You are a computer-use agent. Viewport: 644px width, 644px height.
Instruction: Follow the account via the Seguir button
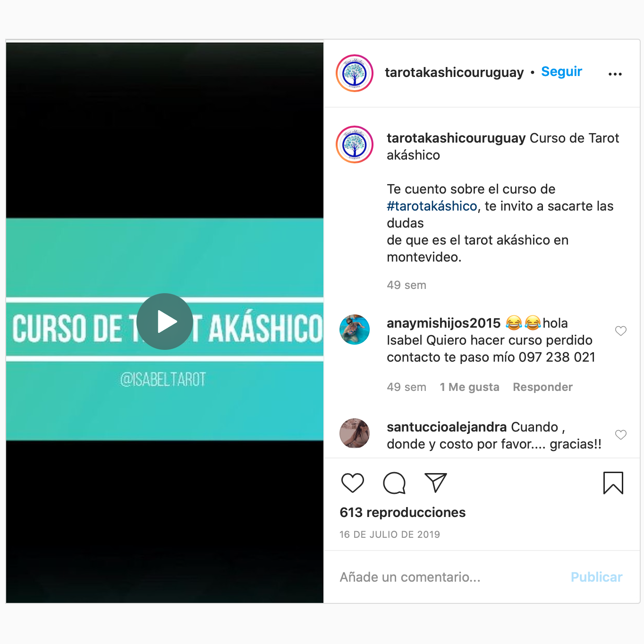click(x=561, y=71)
